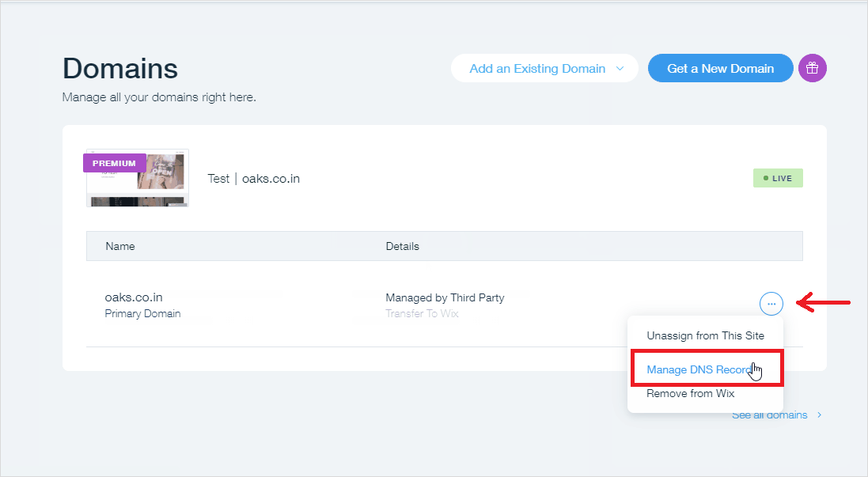Screen dimensions: 868x477
Task: Click the Test site thumbnail preview
Action: coord(138,178)
